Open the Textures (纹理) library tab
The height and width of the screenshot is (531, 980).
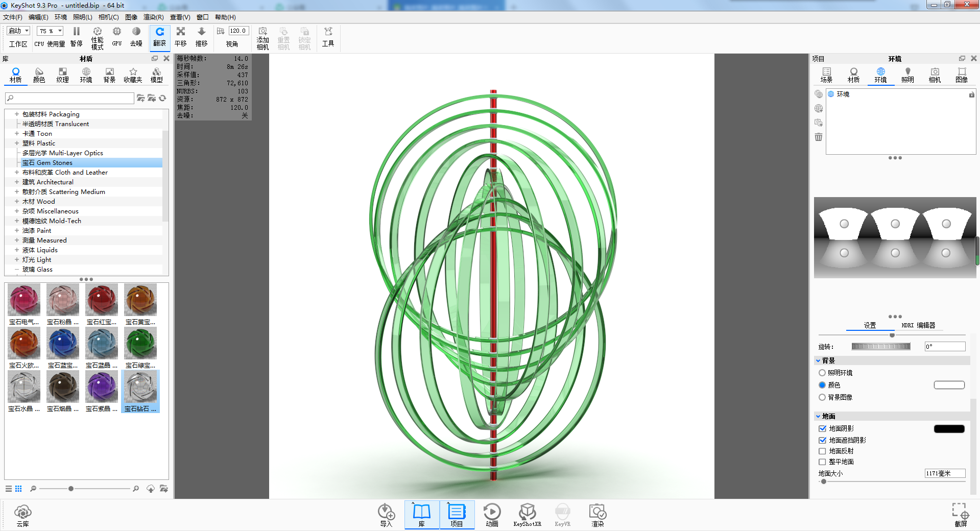(63, 75)
